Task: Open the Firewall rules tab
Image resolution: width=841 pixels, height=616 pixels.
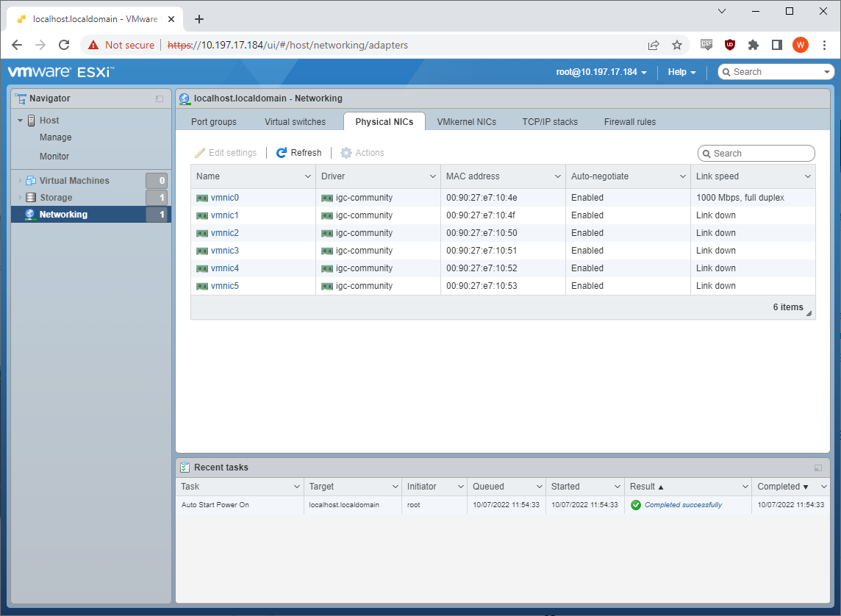Action: (x=629, y=122)
